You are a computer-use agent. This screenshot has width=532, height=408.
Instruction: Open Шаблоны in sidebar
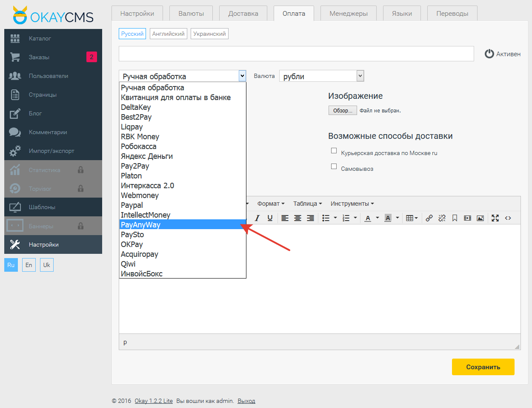[x=53, y=207]
